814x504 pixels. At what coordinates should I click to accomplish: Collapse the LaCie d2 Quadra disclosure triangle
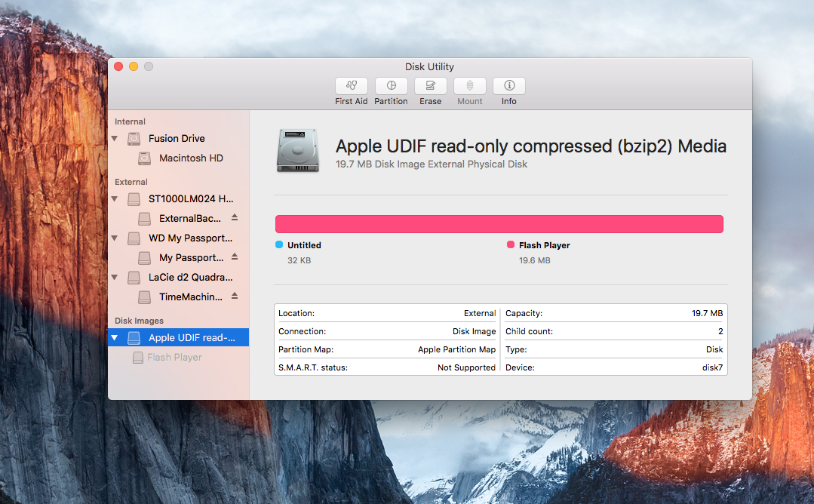pyautogui.click(x=115, y=278)
